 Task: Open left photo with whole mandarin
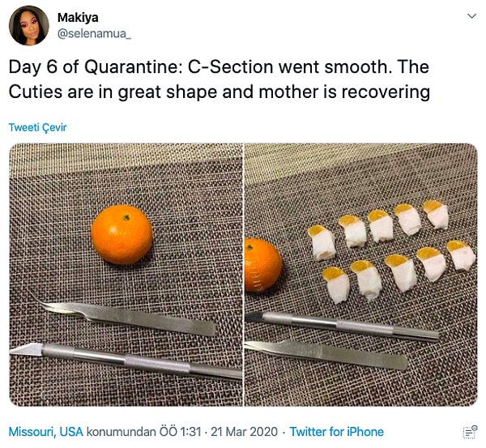tap(125, 275)
